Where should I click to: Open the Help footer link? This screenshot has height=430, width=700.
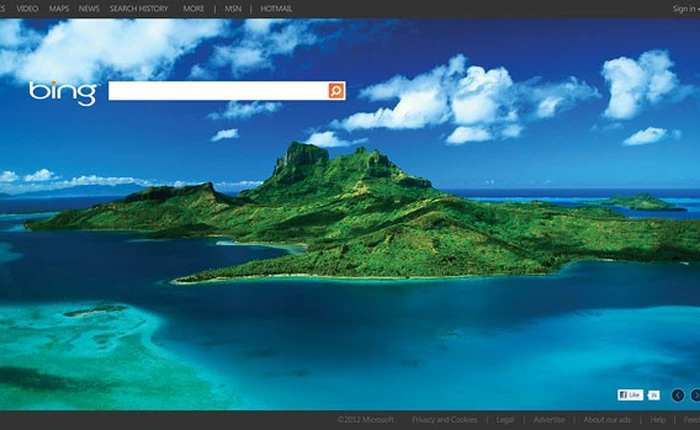click(658, 420)
